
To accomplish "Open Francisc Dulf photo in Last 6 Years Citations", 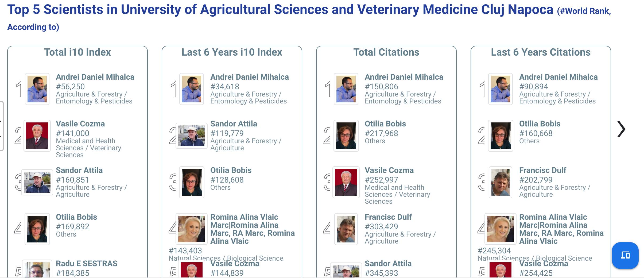I will click(x=501, y=182).
